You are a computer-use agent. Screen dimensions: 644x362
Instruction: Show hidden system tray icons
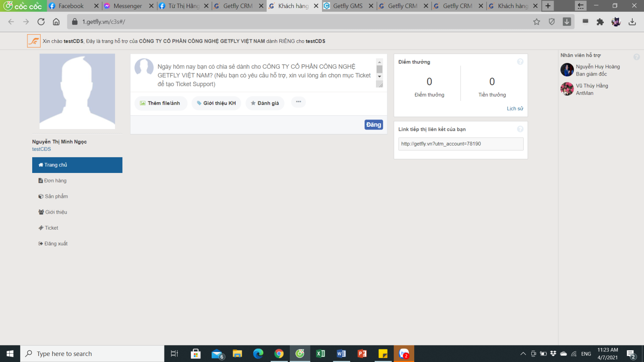(x=523, y=354)
